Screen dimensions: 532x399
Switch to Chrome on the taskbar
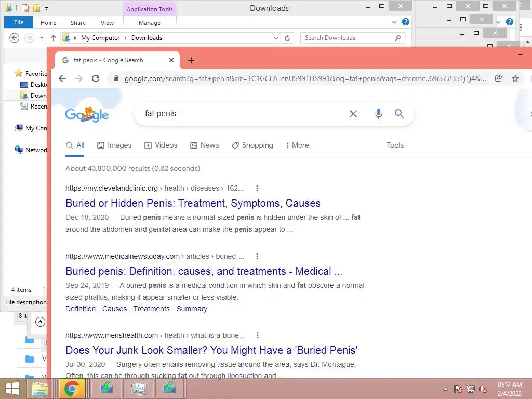coord(72,389)
